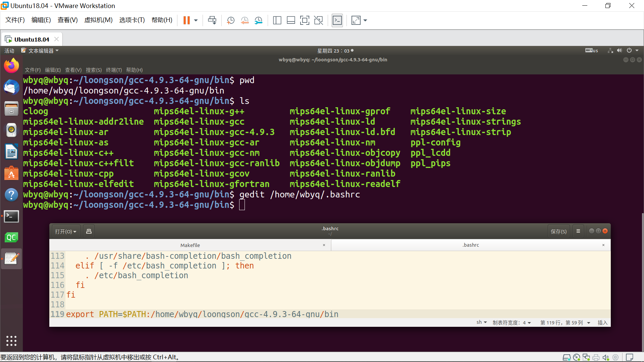
Task: Open the 制表符宽度 tab width dropdown
Action: [512, 322]
